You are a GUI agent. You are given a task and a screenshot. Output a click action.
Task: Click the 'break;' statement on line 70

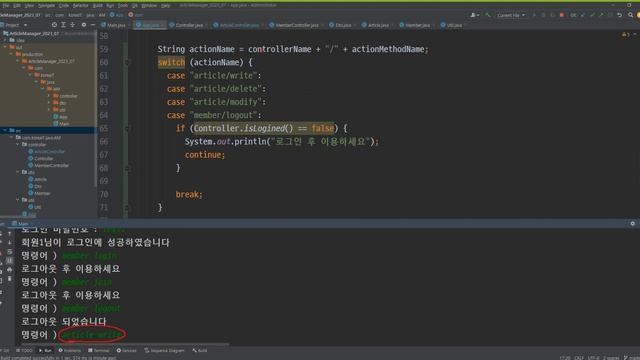click(x=189, y=194)
